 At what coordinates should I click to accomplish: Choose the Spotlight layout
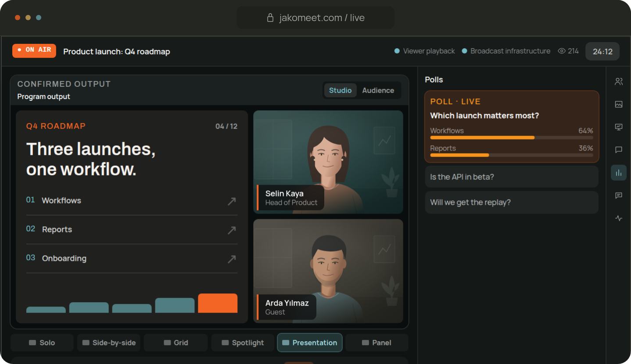(243, 343)
